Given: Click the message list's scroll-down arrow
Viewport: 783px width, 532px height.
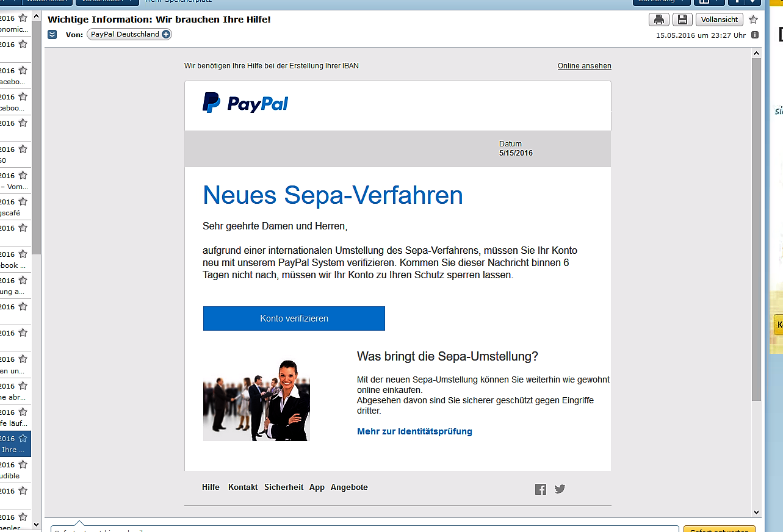Looking at the screenshot, I should click(x=36, y=524).
